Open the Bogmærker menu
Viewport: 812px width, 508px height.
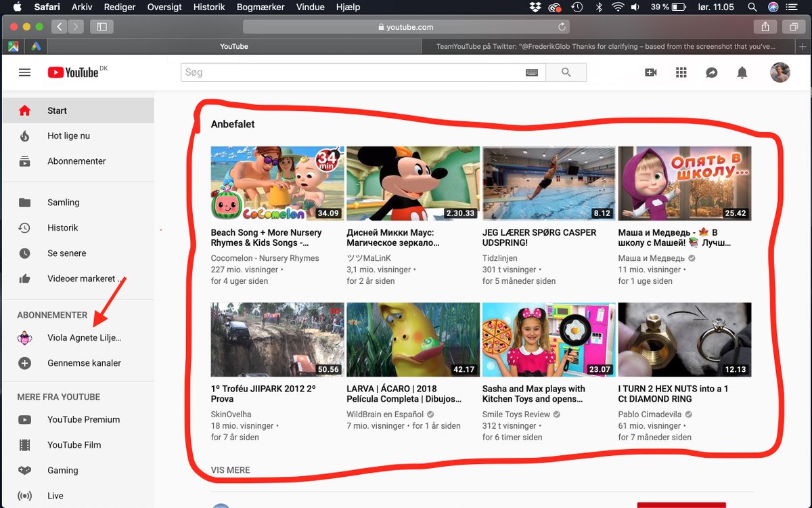tap(261, 7)
